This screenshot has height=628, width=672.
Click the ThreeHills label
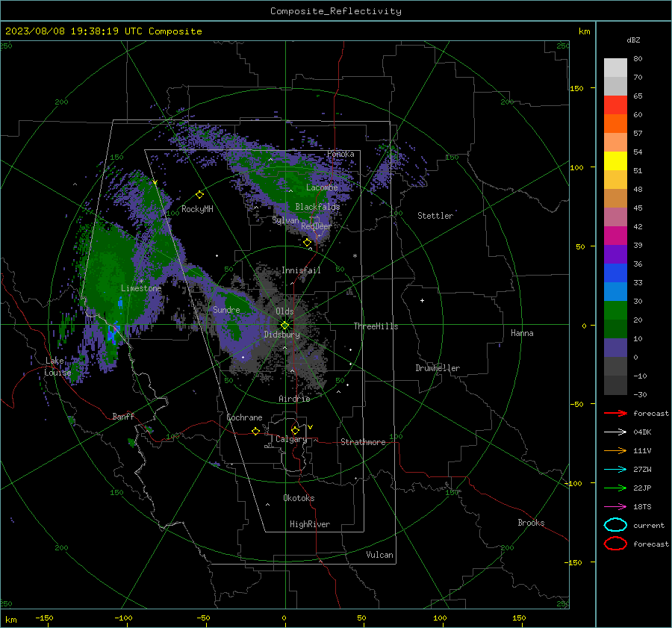tap(376, 326)
